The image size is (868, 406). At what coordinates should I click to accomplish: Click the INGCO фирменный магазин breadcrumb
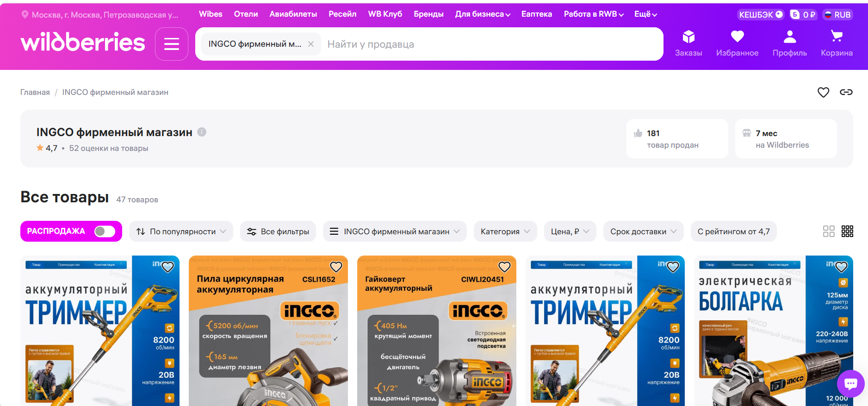115,92
